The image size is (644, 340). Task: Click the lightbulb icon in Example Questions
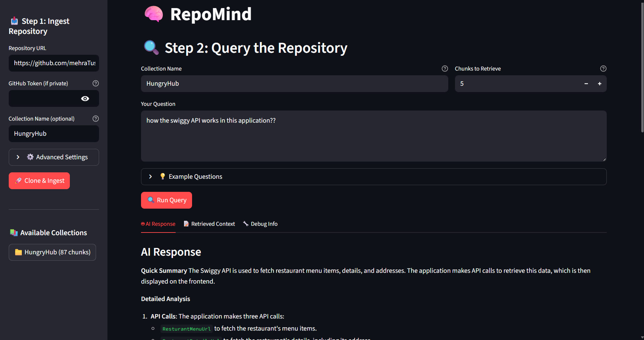coord(163,176)
